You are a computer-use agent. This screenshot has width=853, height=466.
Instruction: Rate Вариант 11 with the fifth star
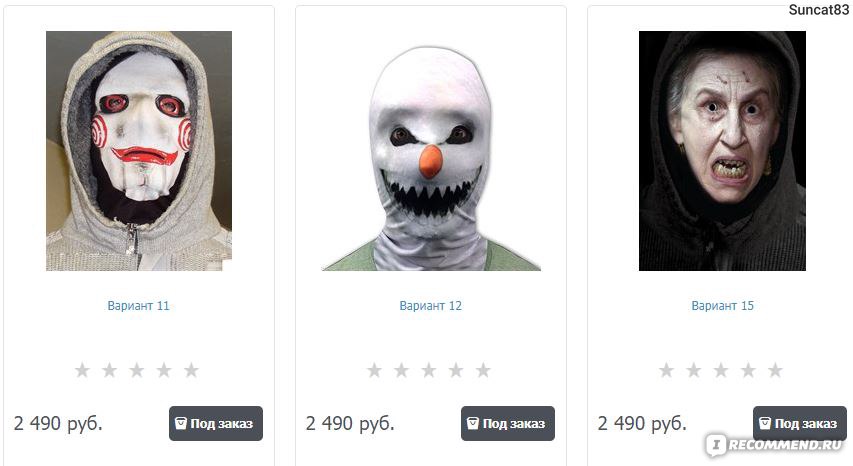click(191, 370)
